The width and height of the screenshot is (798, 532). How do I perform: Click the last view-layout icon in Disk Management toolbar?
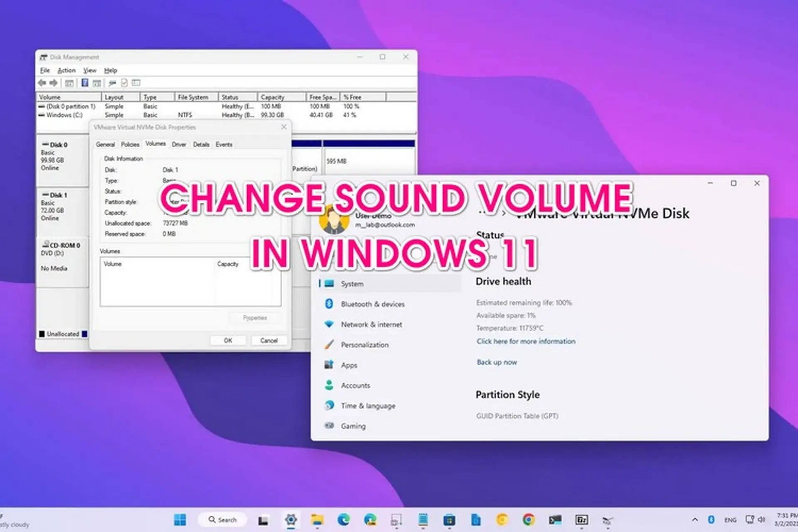point(136,83)
